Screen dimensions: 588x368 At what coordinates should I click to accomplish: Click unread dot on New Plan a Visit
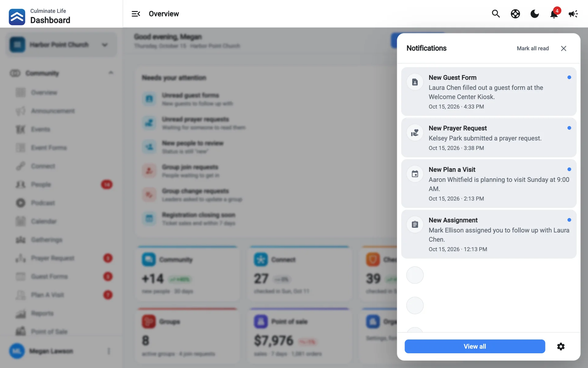(569, 169)
